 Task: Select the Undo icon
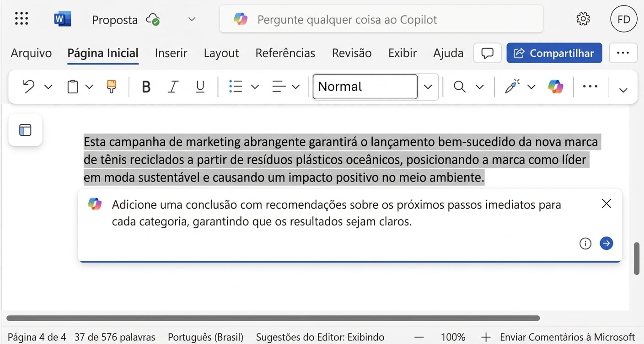28,86
